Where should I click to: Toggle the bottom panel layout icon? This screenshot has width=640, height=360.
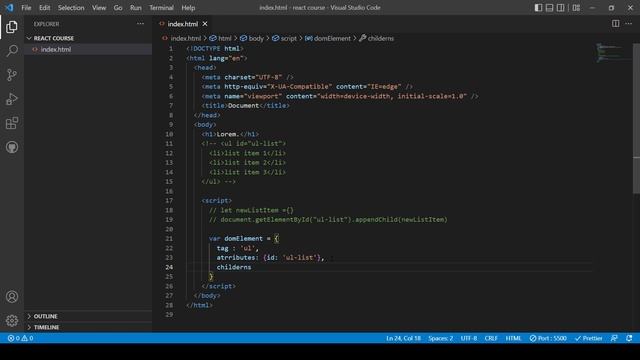click(x=549, y=7)
